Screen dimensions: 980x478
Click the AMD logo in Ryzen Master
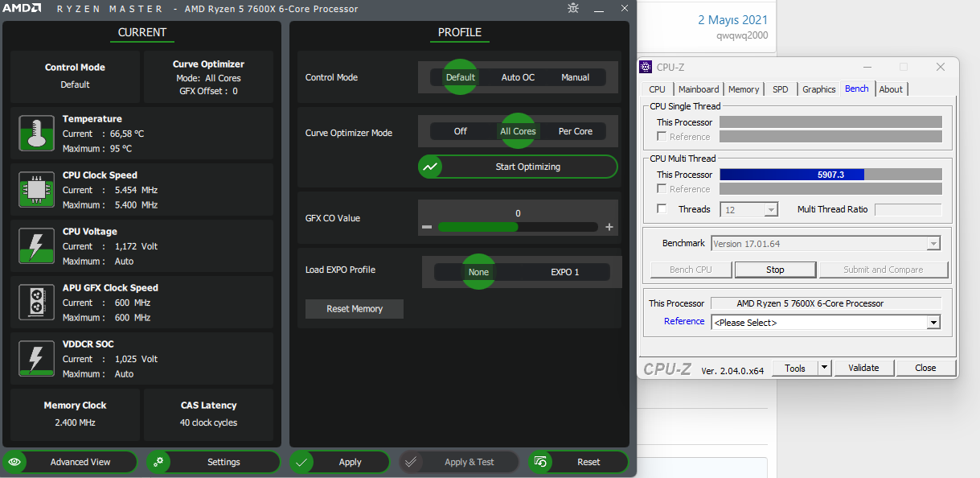tap(22, 9)
